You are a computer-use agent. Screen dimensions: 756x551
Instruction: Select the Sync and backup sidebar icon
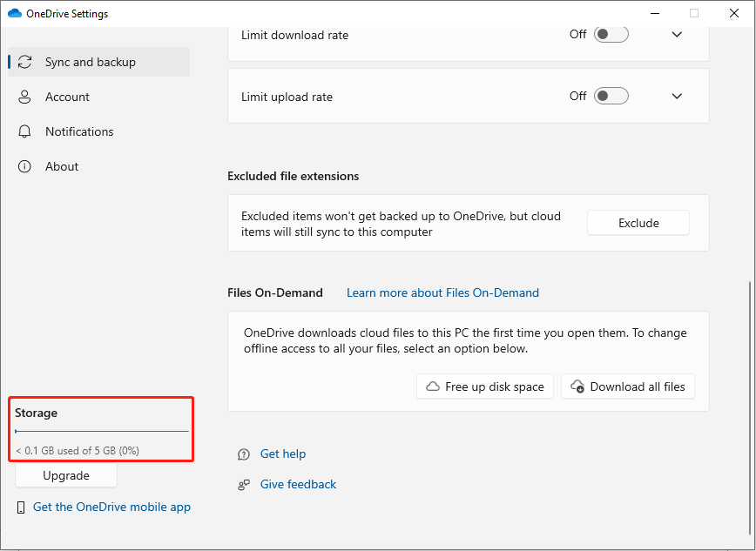[x=25, y=62]
